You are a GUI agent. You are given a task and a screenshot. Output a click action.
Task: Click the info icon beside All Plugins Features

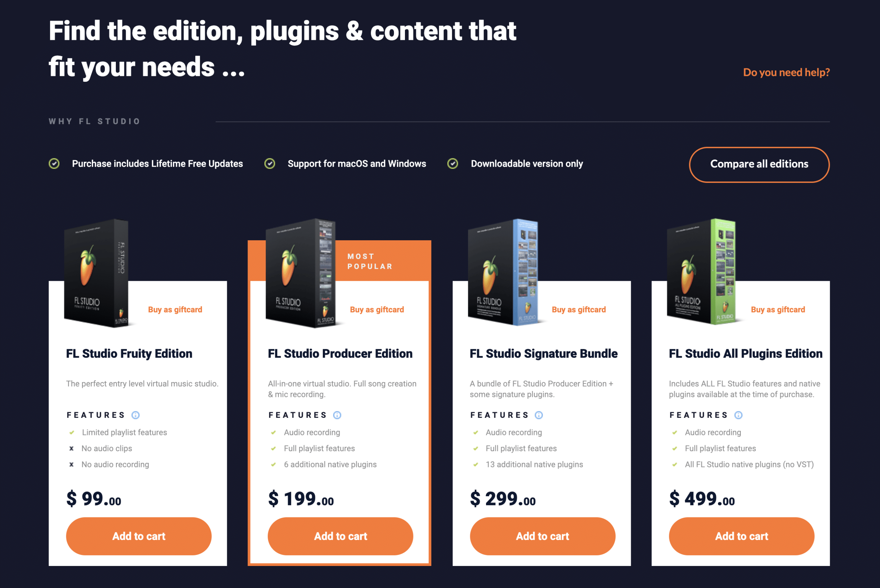point(738,415)
